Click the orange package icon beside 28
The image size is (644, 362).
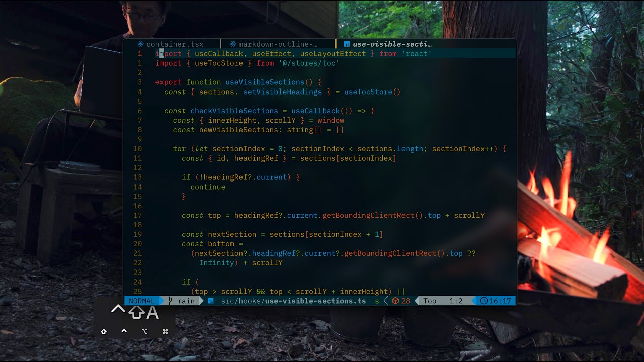coord(396,301)
